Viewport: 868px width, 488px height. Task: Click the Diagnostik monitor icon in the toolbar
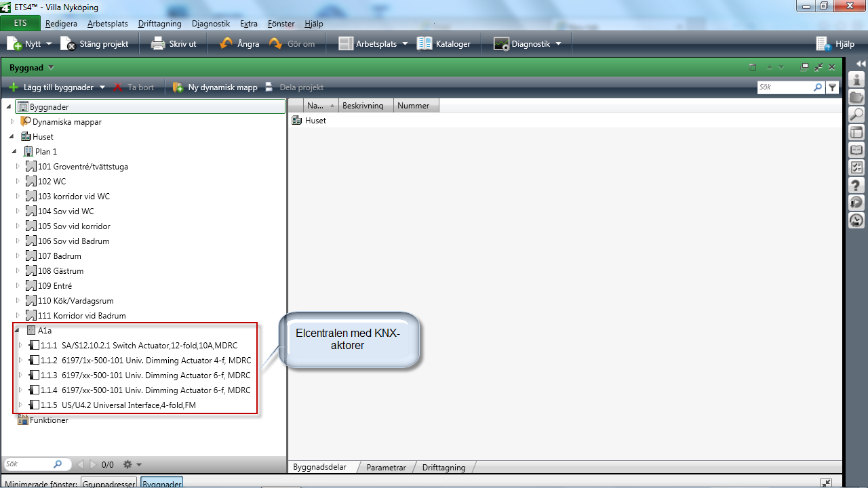point(501,44)
